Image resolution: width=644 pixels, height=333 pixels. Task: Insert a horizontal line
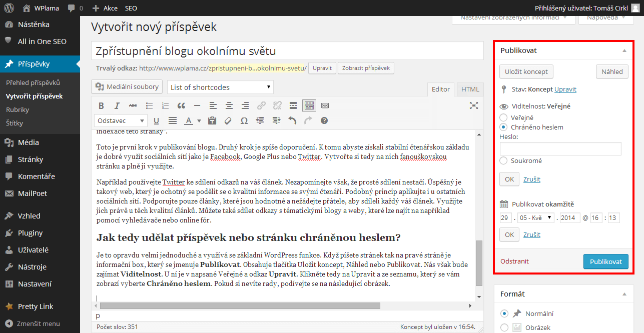point(197,105)
